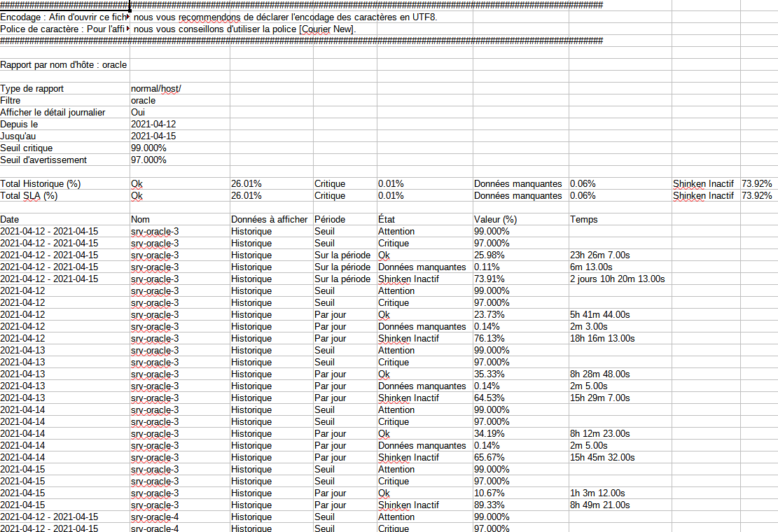Select the "Nom" column header cell
Viewport: 778px width, 532px height.
(x=140, y=220)
